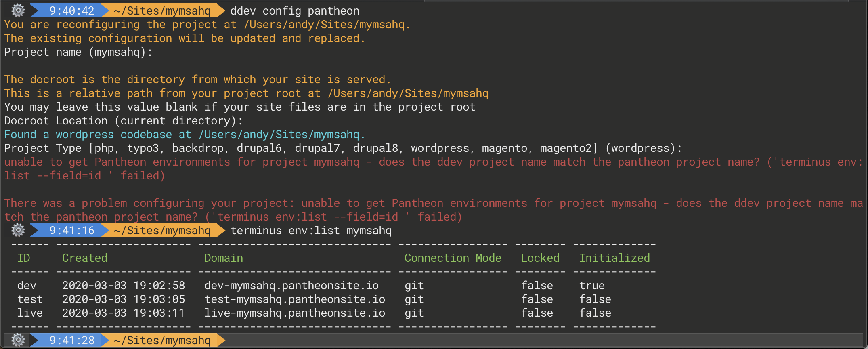Click the Initialized column header
This screenshot has height=349, width=868.
click(x=614, y=258)
